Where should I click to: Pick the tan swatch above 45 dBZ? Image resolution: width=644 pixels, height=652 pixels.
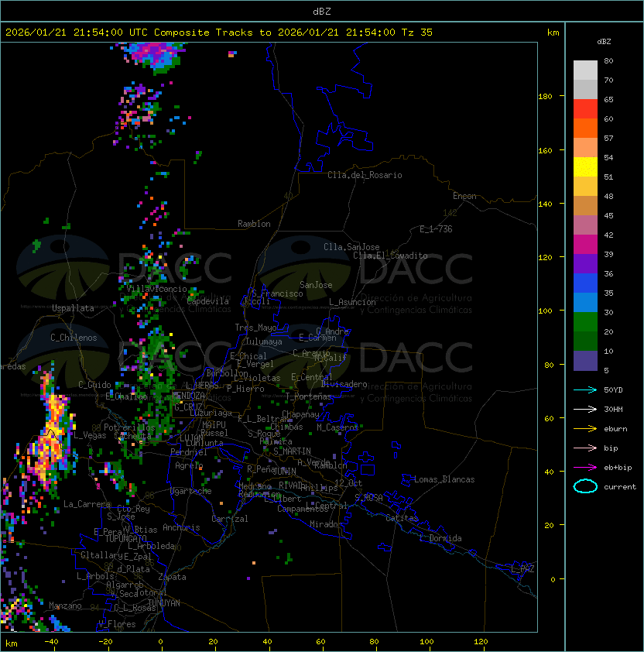(585, 206)
